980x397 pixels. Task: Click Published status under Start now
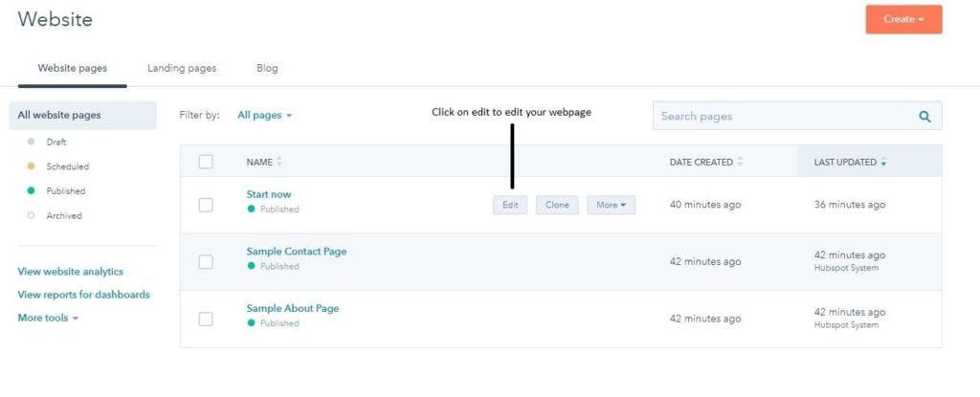coord(273,209)
